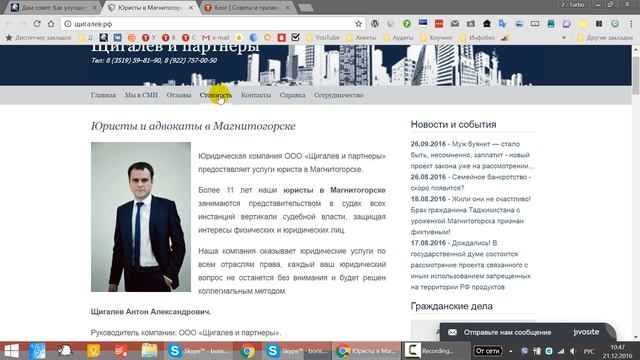640x360 pixels.
Task: Open the file explorer taskbar icon
Action: 149,351
